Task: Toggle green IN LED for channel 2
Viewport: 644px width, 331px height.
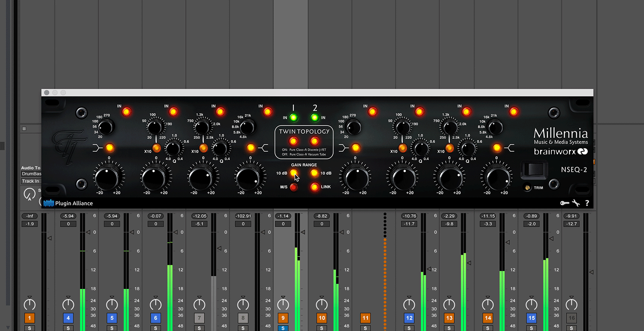Action: coord(315,118)
